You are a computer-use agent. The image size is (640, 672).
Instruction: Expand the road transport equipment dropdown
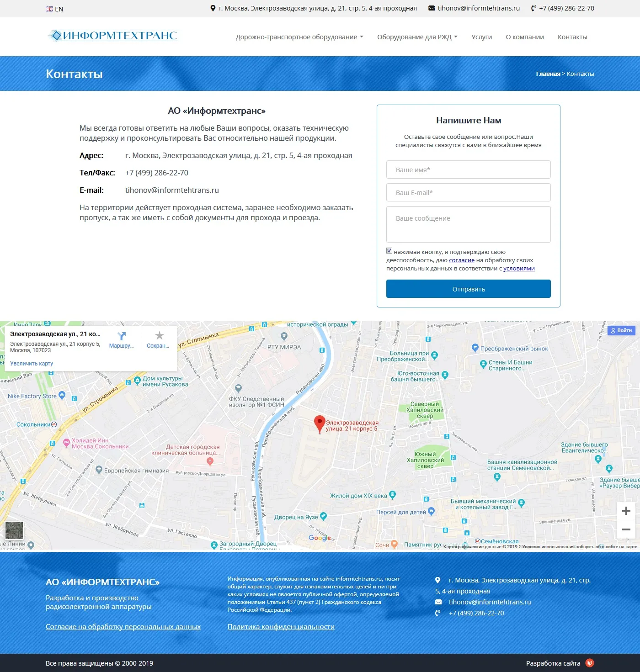(x=299, y=37)
